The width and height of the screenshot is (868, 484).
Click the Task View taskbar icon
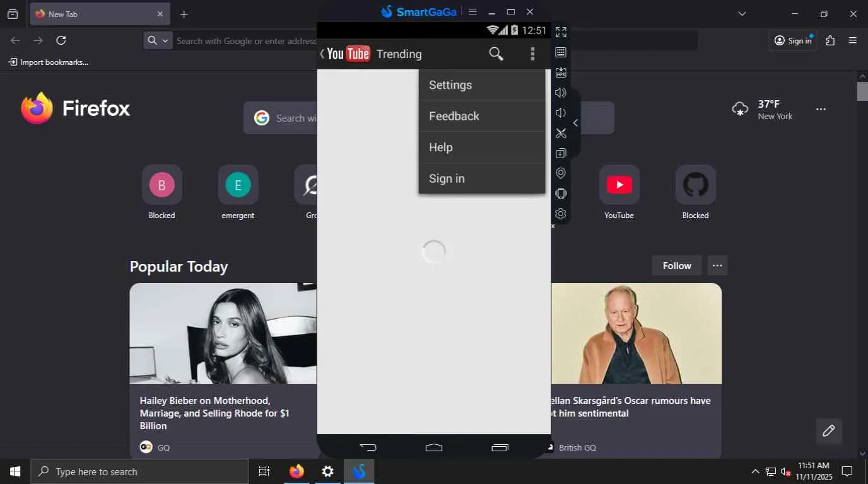pyautogui.click(x=264, y=471)
